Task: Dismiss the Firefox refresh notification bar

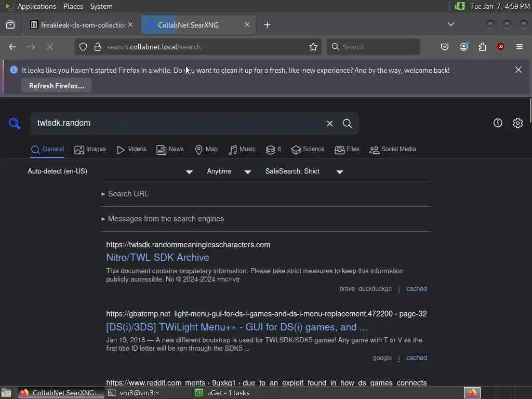Action: click(518, 70)
